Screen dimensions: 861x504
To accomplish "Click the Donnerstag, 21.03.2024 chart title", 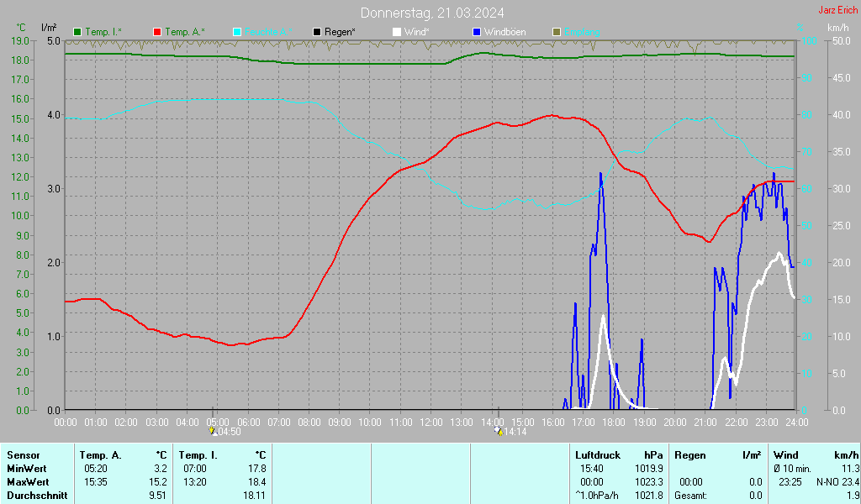I will [x=432, y=13].
